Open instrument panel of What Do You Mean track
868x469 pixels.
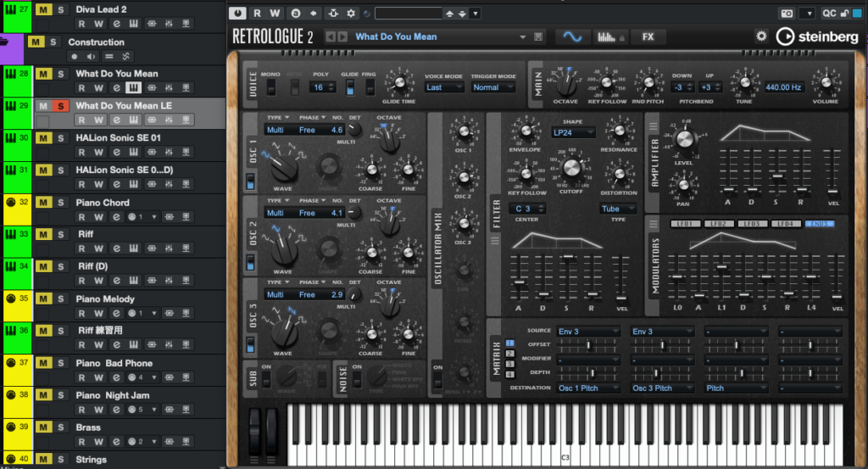[133, 87]
